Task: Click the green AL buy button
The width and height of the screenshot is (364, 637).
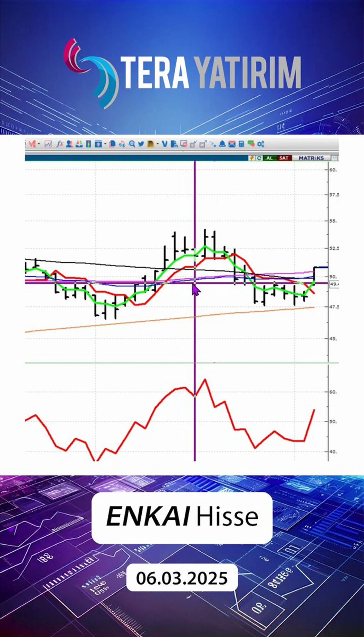Action: pyautogui.click(x=270, y=158)
